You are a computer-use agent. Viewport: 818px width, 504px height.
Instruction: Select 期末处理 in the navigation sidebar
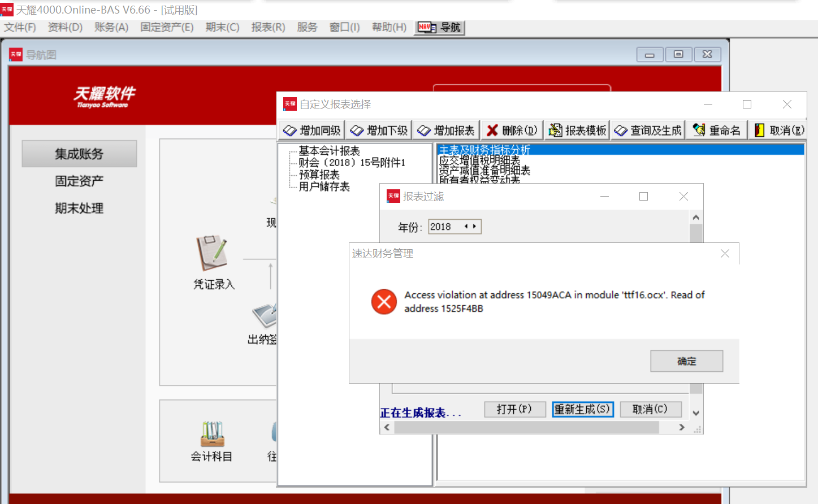(79, 208)
